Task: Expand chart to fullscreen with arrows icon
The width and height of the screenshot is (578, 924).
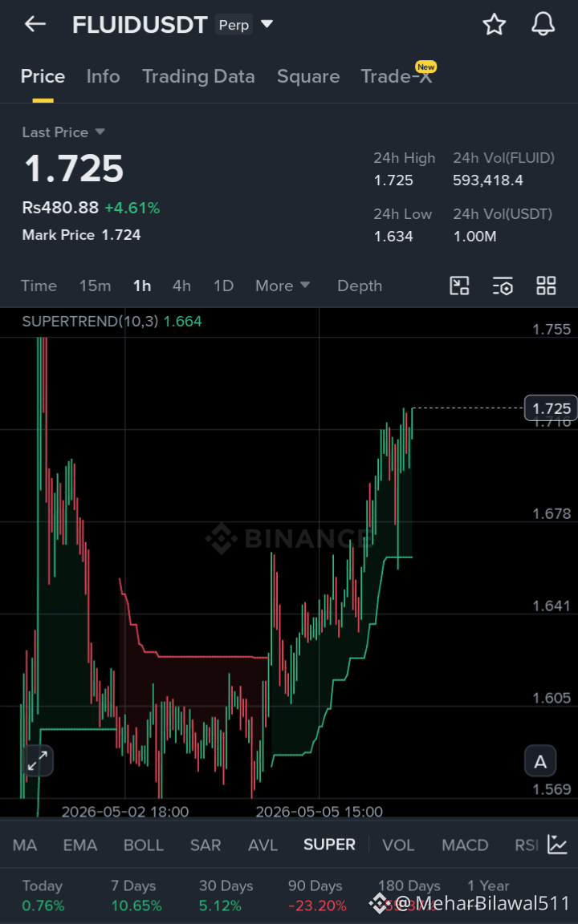Action: click(x=38, y=760)
